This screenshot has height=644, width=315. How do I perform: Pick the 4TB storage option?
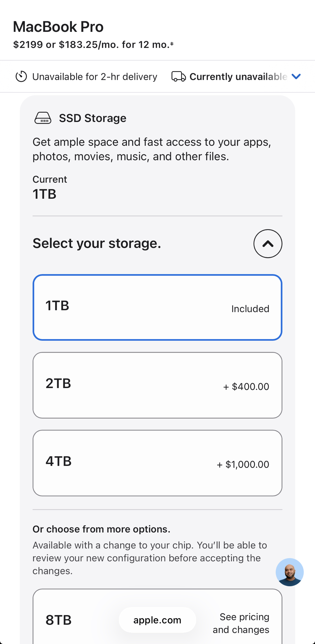(157, 463)
